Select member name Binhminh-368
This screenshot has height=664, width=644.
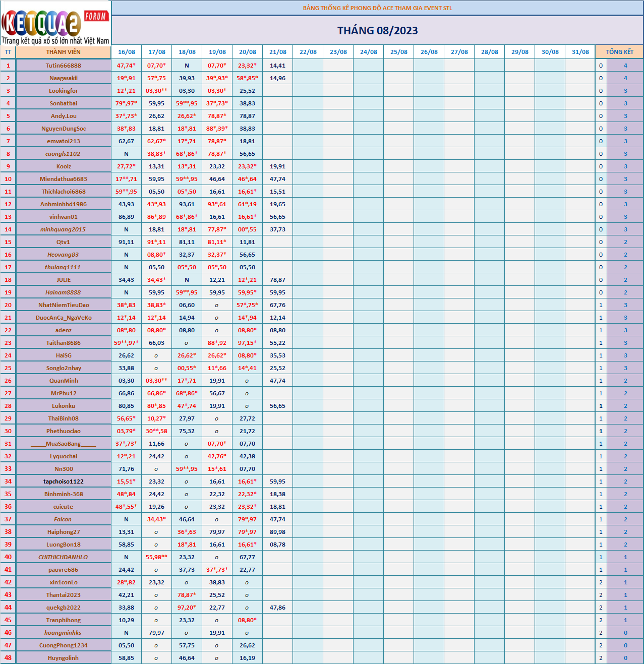click(x=64, y=494)
